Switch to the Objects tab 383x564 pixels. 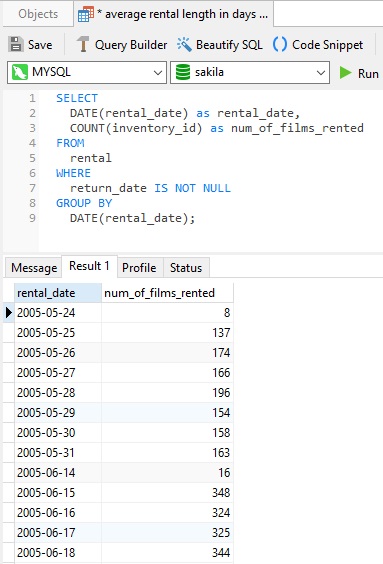38,14
